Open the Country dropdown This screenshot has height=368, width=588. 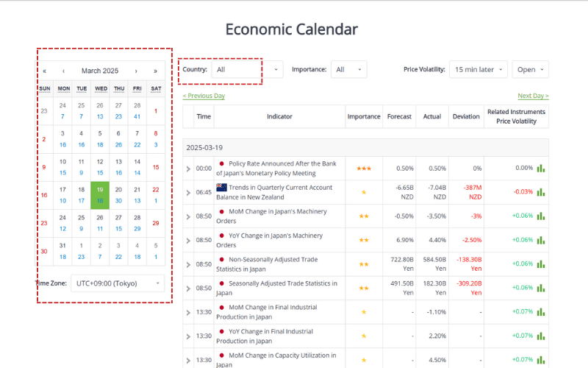pos(247,69)
